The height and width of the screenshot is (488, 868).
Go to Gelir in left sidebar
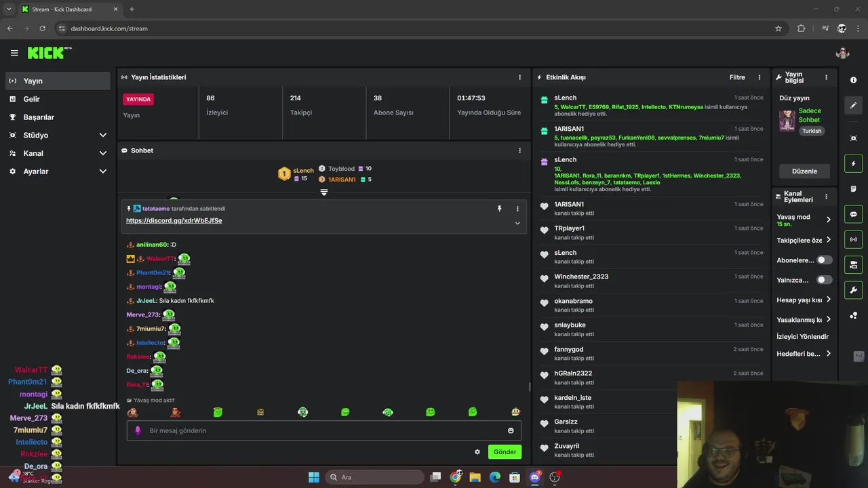(58, 99)
